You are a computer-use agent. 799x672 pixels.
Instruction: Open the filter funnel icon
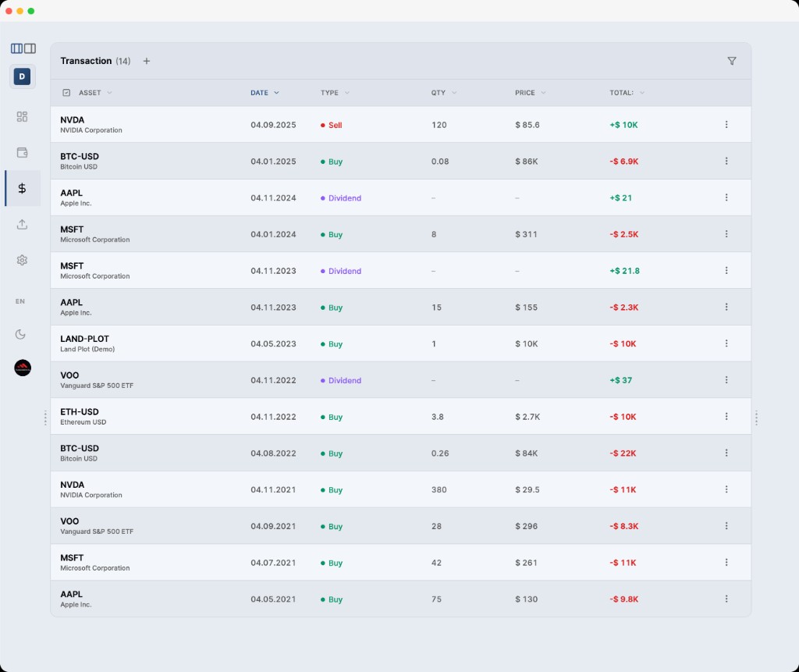(x=732, y=61)
